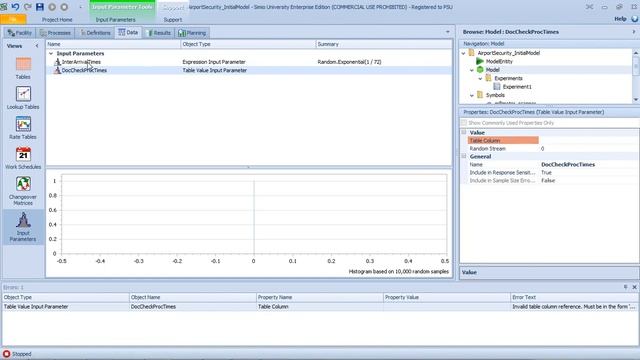Collapse the Input Parameters group
Viewport: 640px width, 360px height.
point(51,53)
